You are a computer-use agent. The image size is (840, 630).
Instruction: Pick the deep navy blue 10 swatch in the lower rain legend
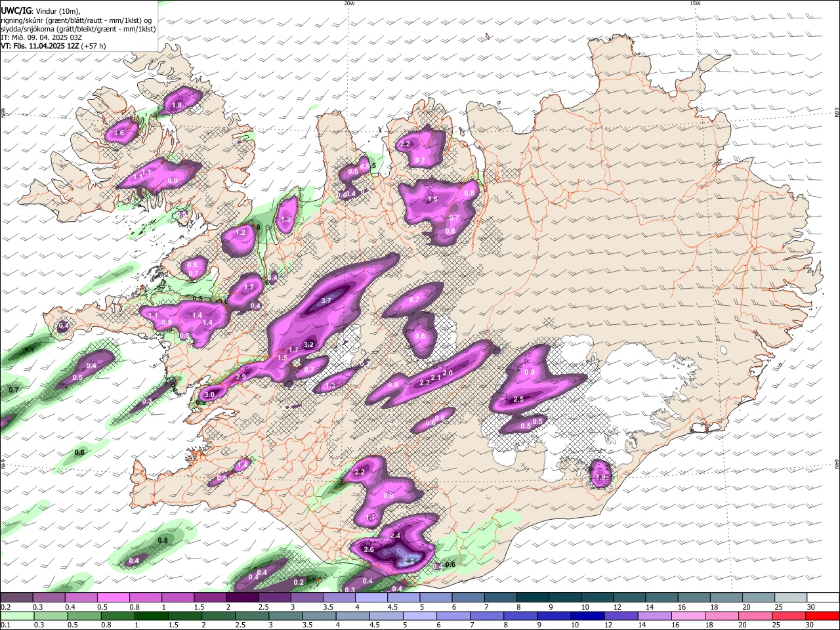pos(587,616)
